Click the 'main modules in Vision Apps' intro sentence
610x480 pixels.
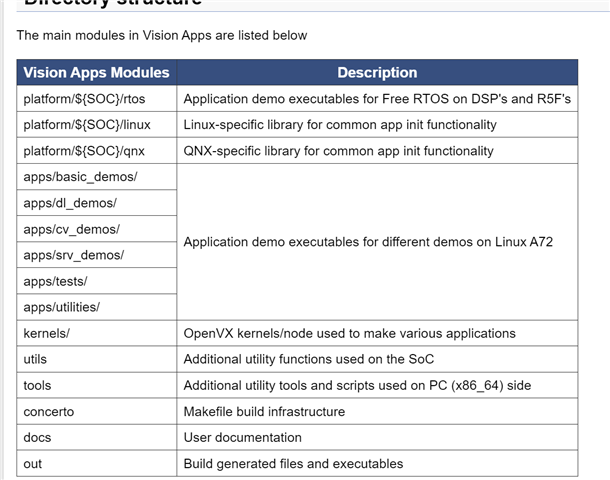pyautogui.click(x=162, y=35)
